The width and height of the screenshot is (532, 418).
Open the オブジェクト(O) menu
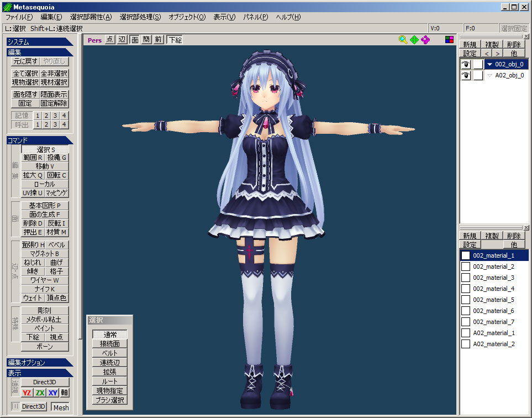pos(187,17)
